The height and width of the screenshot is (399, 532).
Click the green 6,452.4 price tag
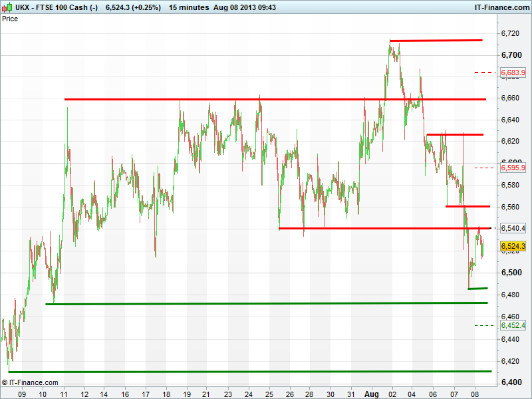click(x=513, y=325)
